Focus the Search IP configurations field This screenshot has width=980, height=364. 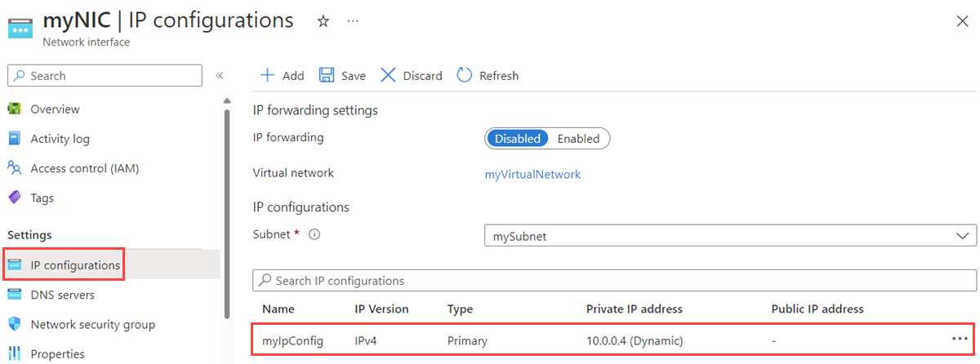[614, 281]
